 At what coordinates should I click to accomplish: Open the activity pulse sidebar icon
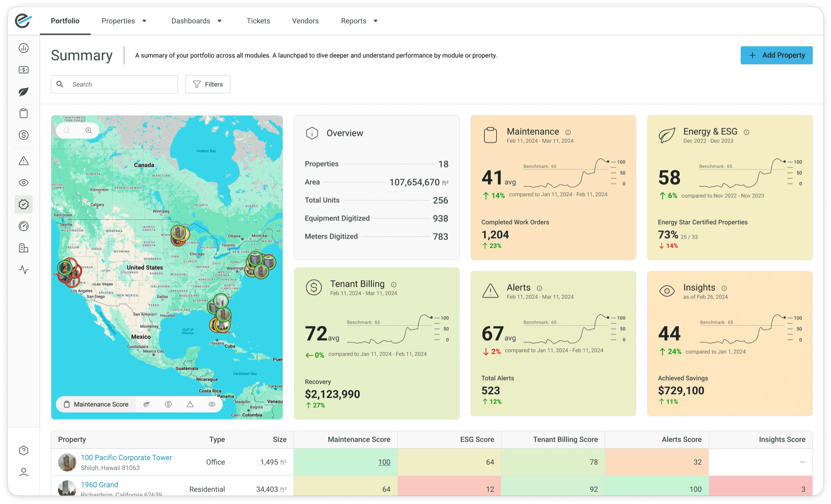(x=24, y=270)
